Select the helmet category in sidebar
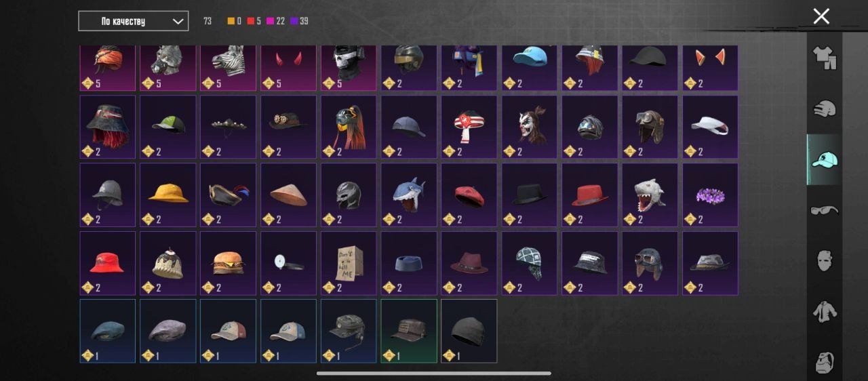Image resolution: width=868 pixels, height=381 pixels. coord(825,108)
